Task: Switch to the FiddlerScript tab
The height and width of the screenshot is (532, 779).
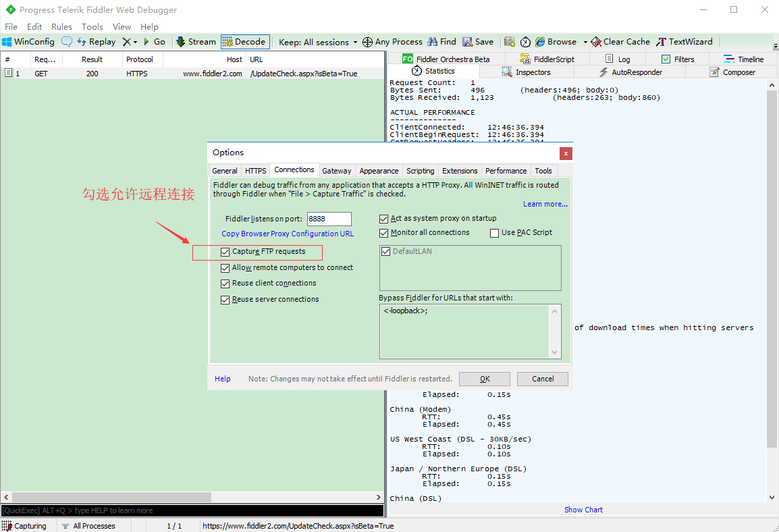Action: pyautogui.click(x=547, y=59)
